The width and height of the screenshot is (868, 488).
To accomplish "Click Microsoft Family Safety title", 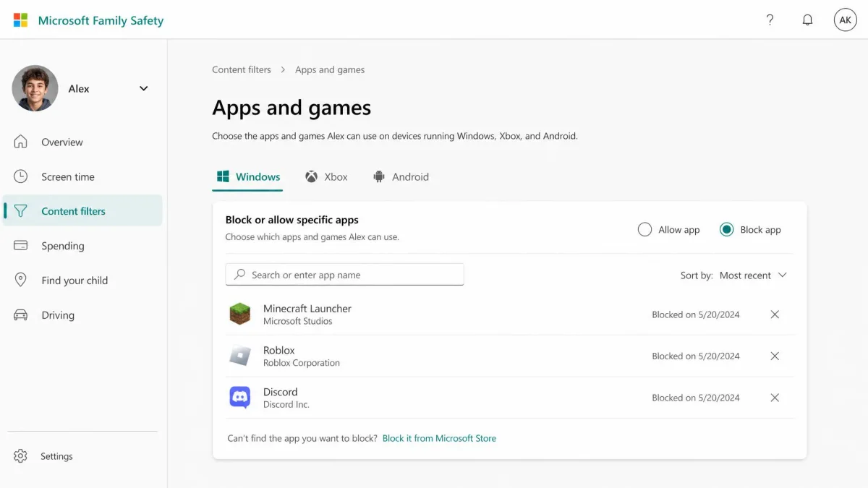I will click(101, 21).
